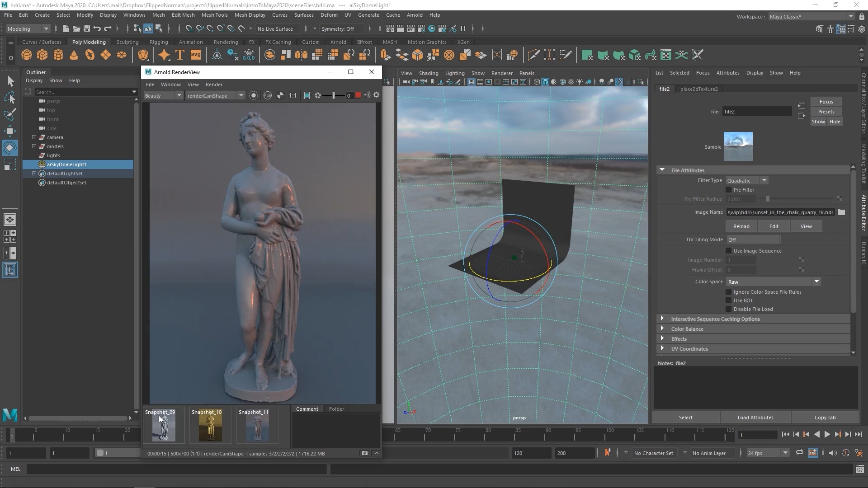This screenshot has height=488, width=868.
Task: Toggle sound speaker icon near fps
Action: [833, 453]
